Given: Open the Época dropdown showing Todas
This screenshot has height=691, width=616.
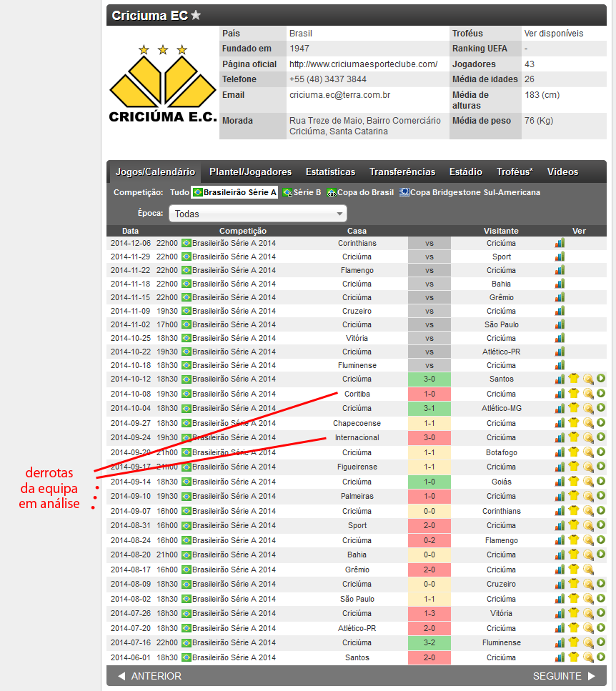Looking at the screenshot, I should (x=257, y=214).
